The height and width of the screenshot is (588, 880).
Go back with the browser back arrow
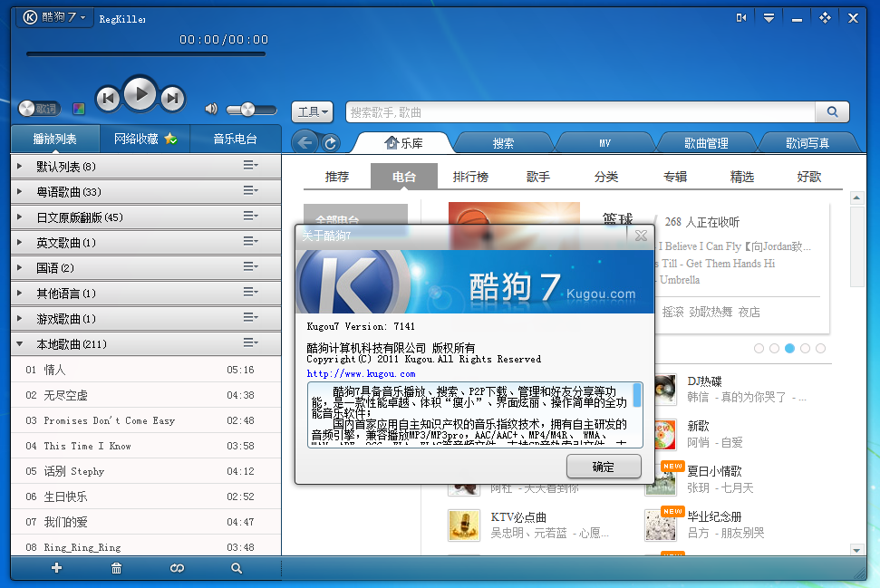(x=305, y=143)
